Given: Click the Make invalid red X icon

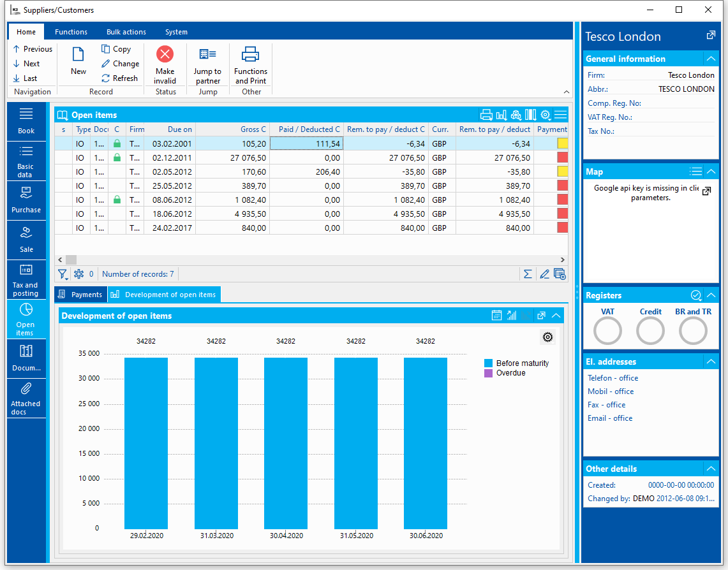Looking at the screenshot, I should [x=165, y=54].
